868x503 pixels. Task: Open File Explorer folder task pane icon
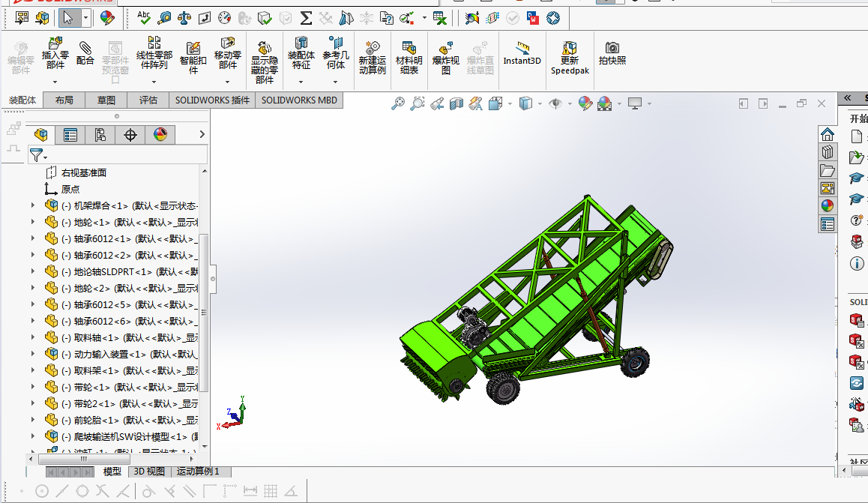827,170
